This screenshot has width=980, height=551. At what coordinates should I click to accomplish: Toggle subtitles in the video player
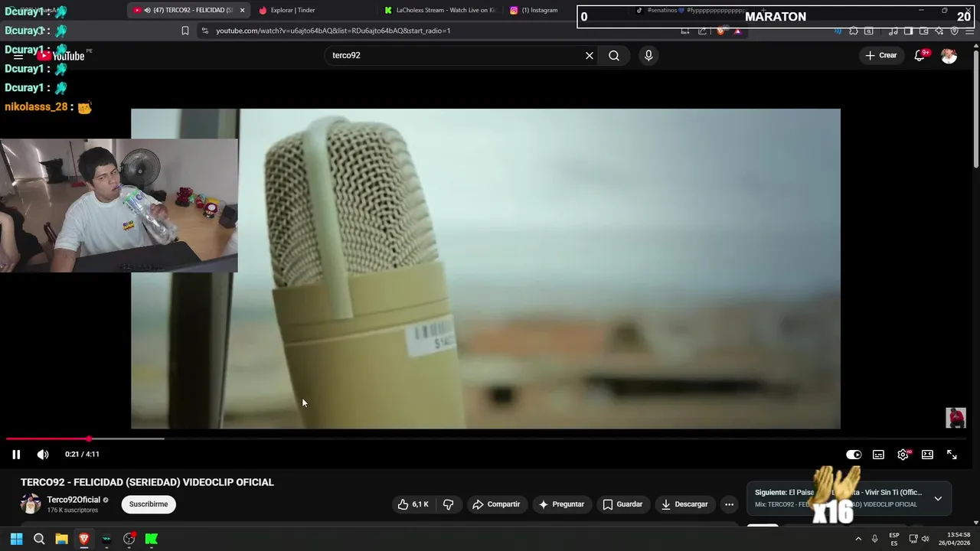(x=878, y=455)
